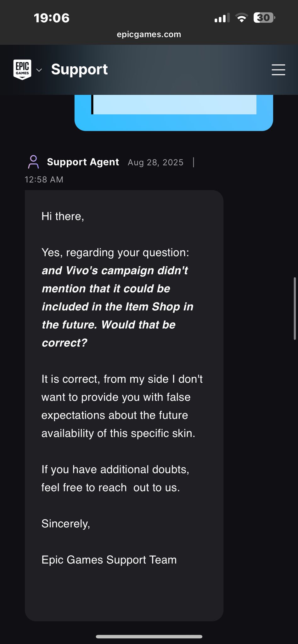Image resolution: width=298 pixels, height=644 pixels.
Task: Tap the Epic Games logo
Action: click(x=22, y=69)
